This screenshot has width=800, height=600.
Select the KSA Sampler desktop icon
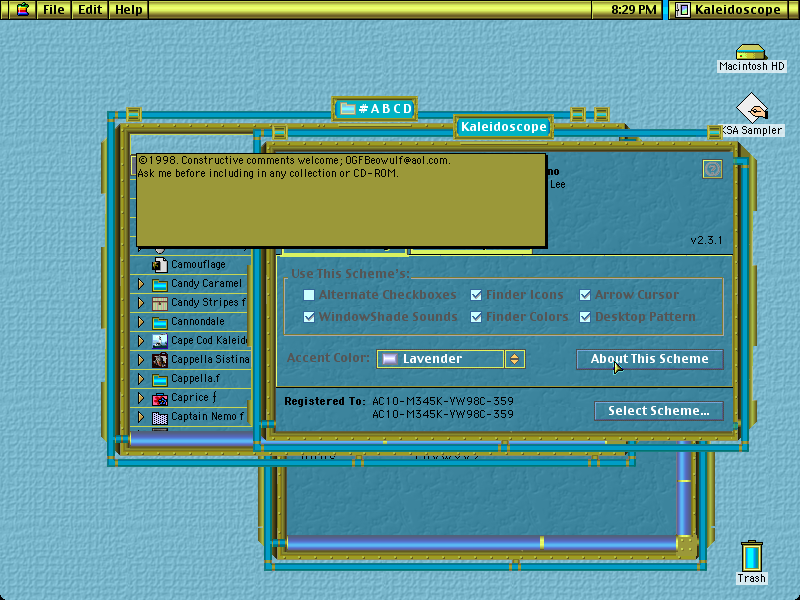click(x=752, y=108)
